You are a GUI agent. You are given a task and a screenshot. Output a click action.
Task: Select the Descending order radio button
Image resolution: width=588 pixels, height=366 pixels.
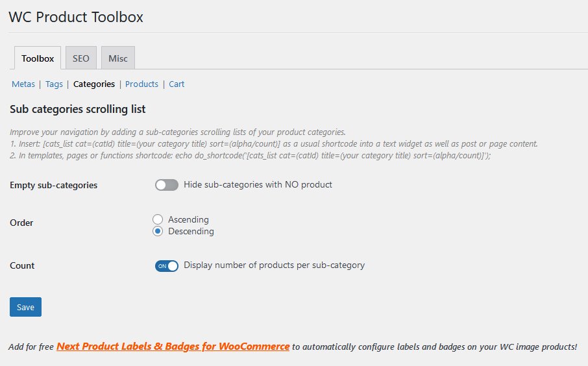(x=158, y=232)
